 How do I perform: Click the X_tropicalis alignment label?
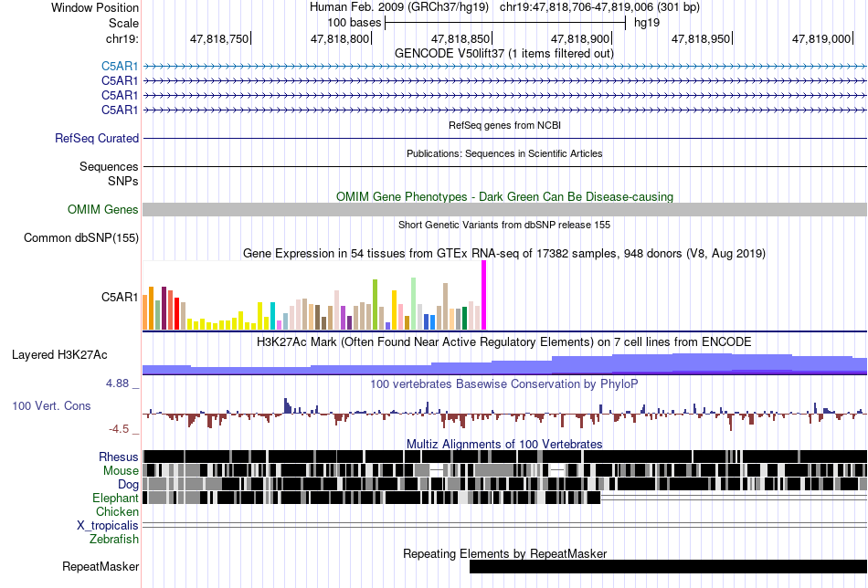[x=108, y=526]
